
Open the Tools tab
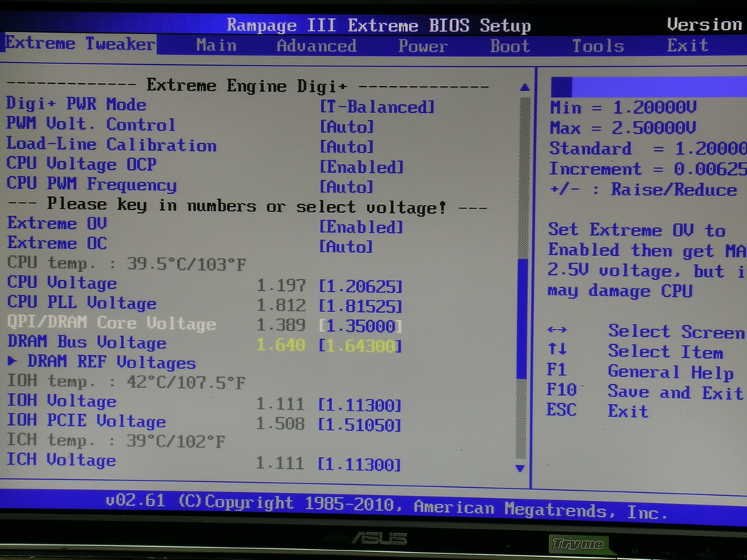pyautogui.click(x=598, y=46)
